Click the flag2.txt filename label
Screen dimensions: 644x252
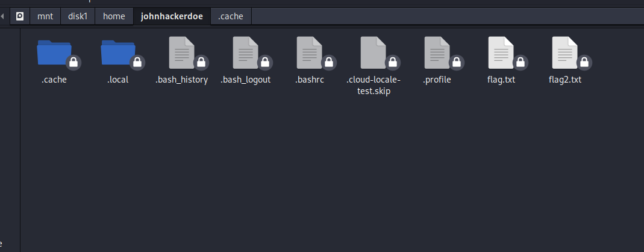pyautogui.click(x=565, y=80)
